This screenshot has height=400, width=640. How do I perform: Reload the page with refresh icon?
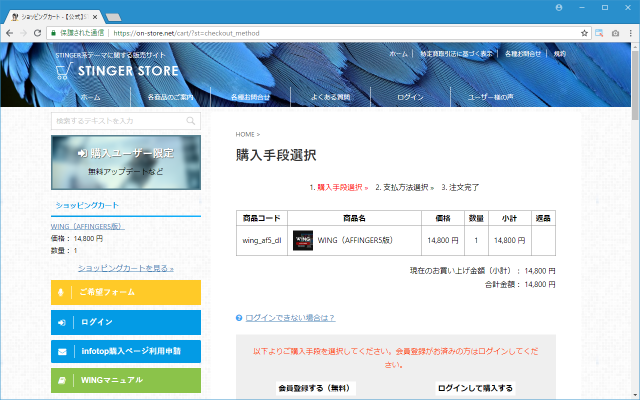tap(37, 33)
